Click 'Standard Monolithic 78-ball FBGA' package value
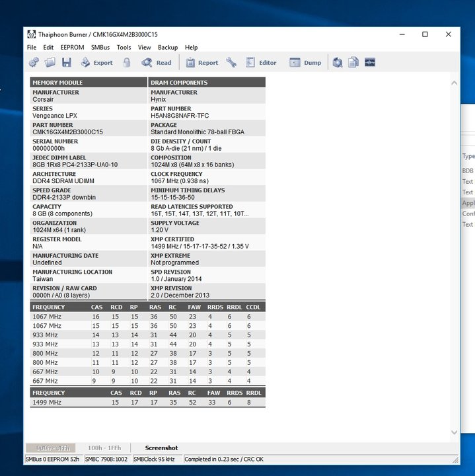The width and height of the screenshot is (475, 476). click(198, 132)
